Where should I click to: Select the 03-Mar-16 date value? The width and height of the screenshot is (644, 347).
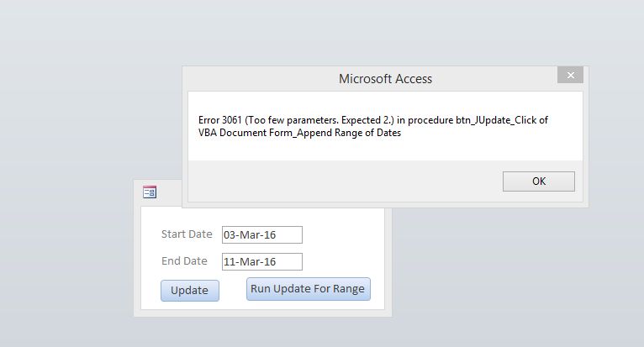pyautogui.click(x=250, y=235)
